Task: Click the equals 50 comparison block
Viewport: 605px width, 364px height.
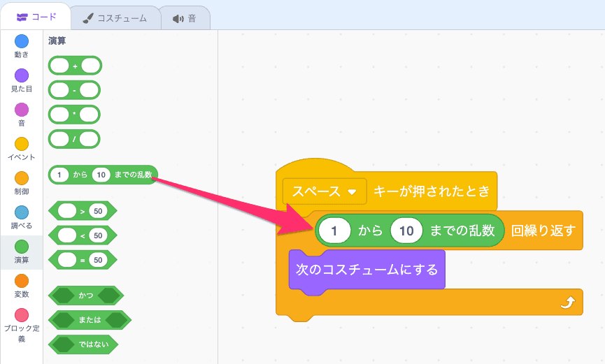Action: (x=83, y=261)
